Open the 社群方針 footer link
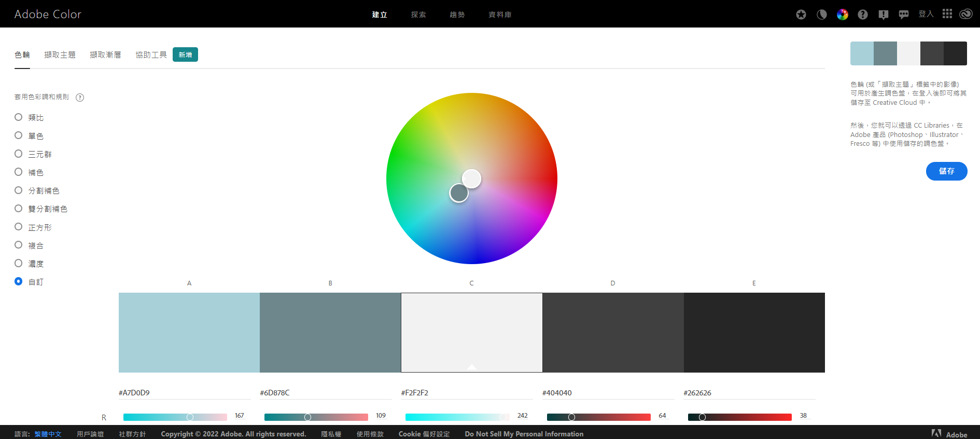The width and height of the screenshot is (980, 439). point(132,434)
